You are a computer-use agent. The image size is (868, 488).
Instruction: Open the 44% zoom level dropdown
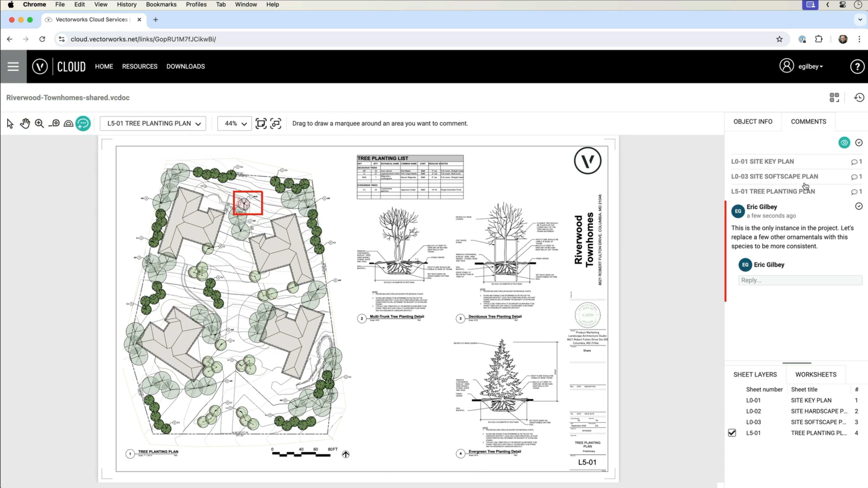tap(235, 124)
